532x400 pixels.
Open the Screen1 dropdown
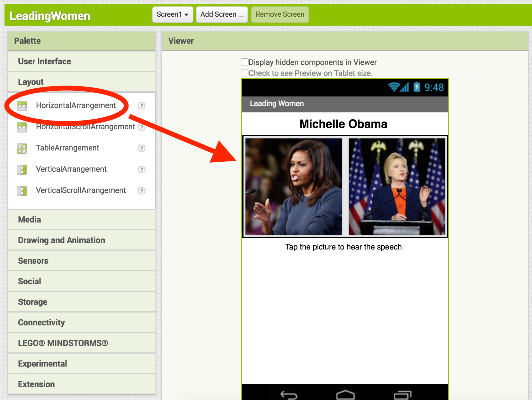click(x=173, y=14)
